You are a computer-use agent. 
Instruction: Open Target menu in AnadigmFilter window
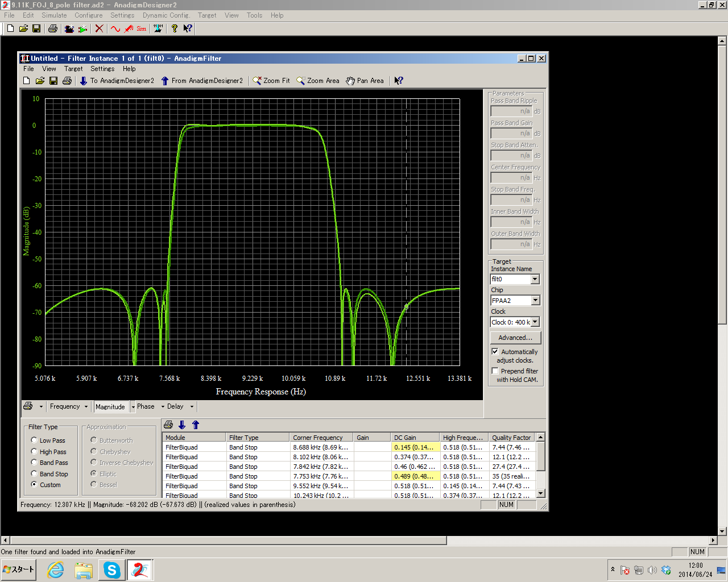73,69
